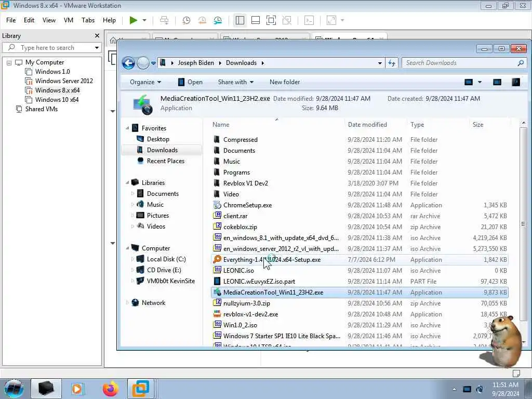The width and height of the screenshot is (532, 399).
Task: Open the VMware View menu
Action: pos(49,20)
